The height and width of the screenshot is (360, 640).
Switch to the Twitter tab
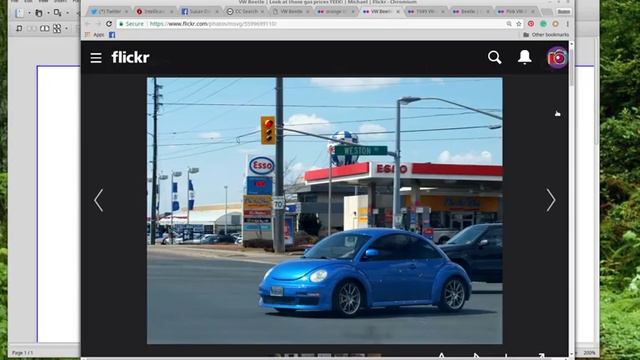click(109, 12)
